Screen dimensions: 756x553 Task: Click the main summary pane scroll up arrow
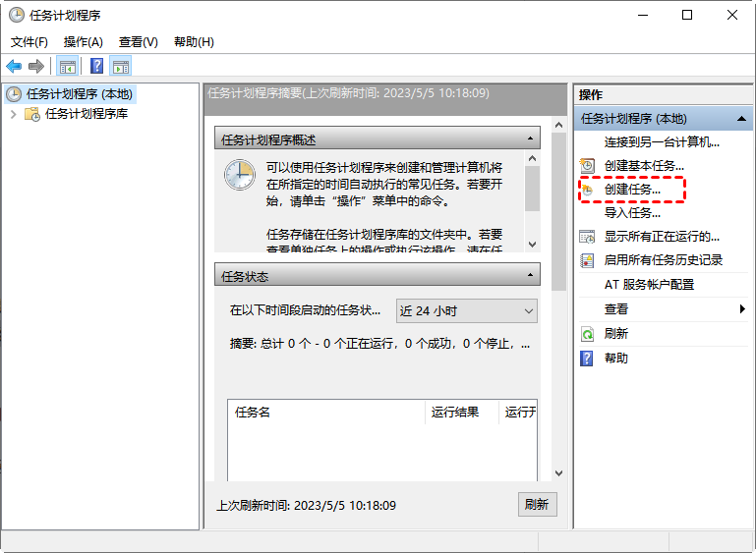(x=558, y=126)
